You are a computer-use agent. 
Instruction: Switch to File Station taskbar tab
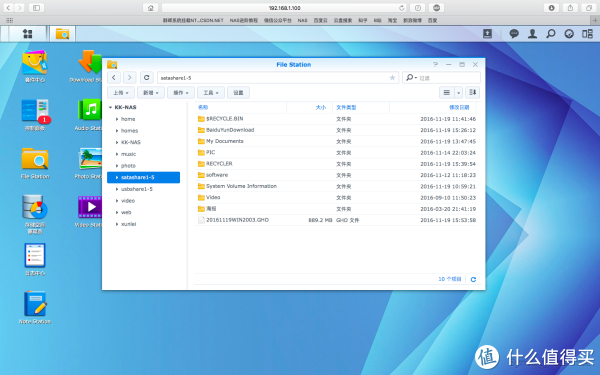62,34
